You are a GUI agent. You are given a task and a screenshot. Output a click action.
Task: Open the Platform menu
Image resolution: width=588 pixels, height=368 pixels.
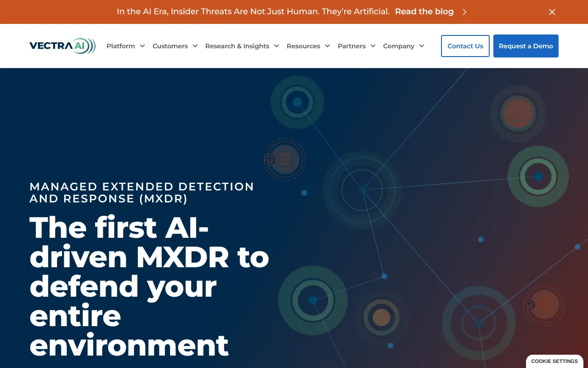[121, 46]
